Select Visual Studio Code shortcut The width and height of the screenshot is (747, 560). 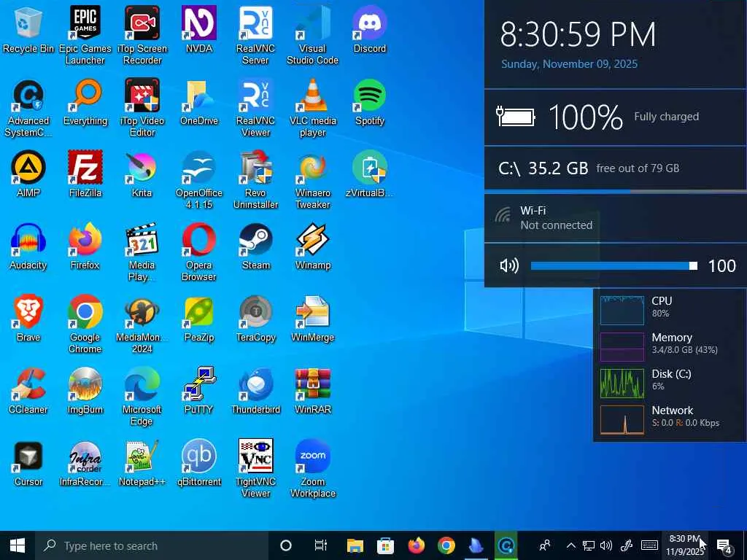pos(312,35)
